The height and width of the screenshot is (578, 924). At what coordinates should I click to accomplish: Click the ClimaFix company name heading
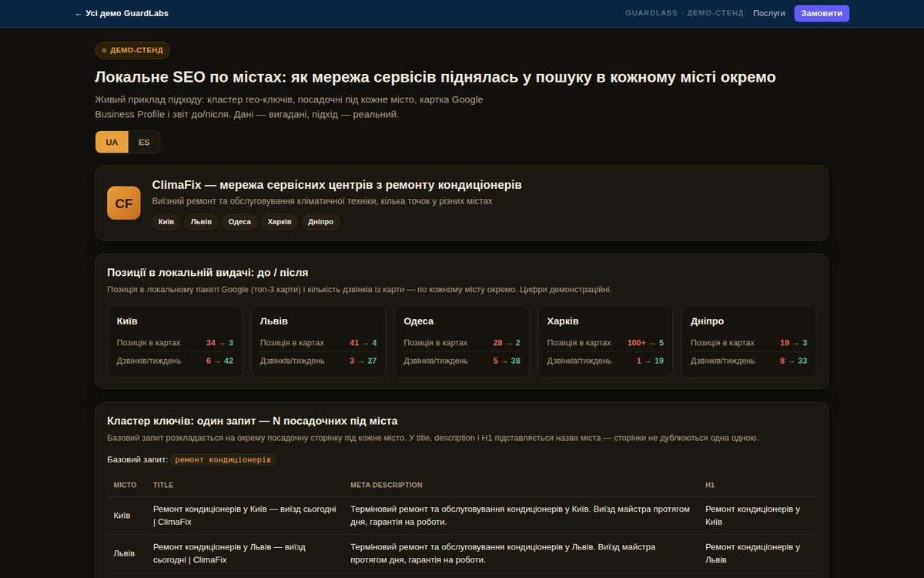(x=337, y=185)
